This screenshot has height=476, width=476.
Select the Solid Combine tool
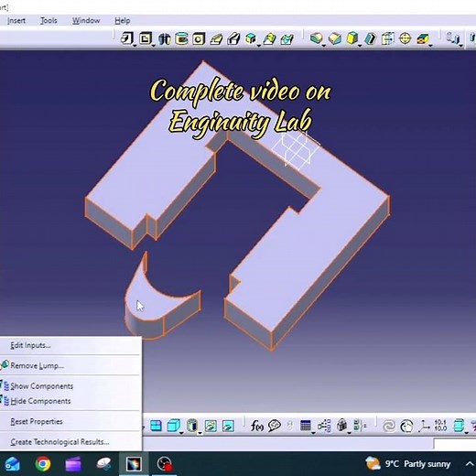(251, 38)
